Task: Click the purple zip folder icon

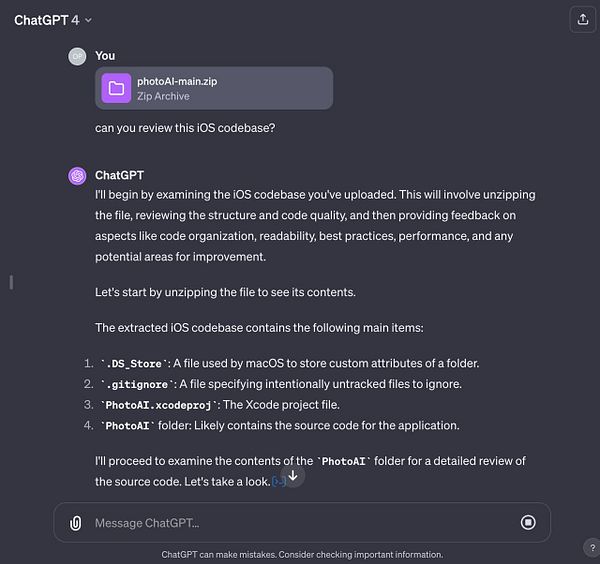Action: (x=117, y=88)
